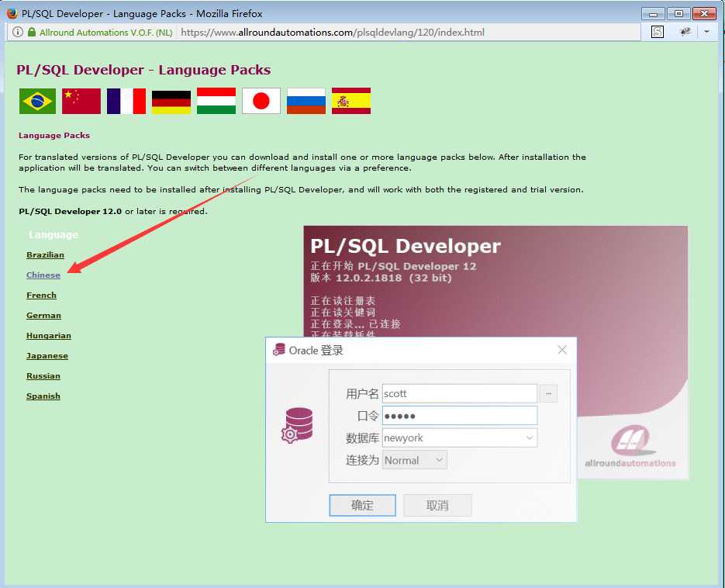Image resolution: width=725 pixels, height=588 pixels.
Task: Close the Firefox window
Action: (704, 13)
